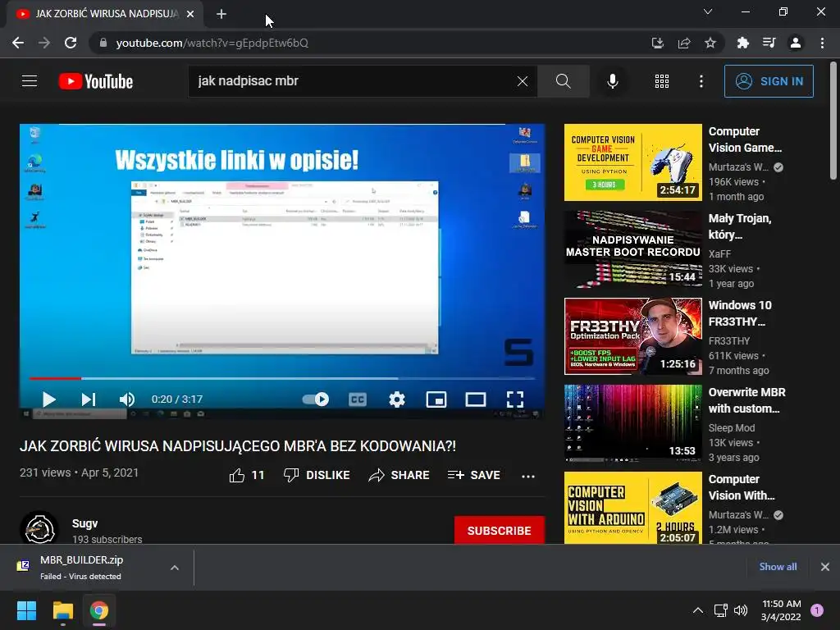Show hidden system tray icons
840x630 pixels.
[698, 610]
